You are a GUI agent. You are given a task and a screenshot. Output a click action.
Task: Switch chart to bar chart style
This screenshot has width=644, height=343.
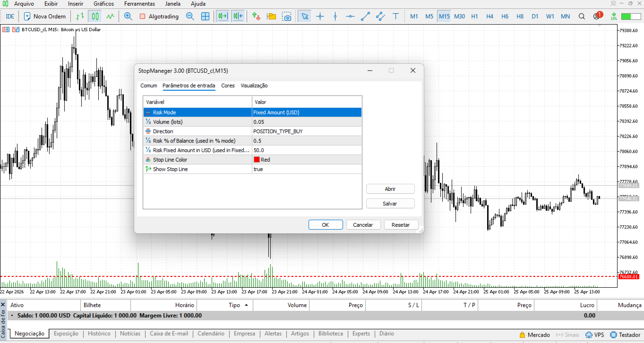pyautogui.click(x=80, y=17)
